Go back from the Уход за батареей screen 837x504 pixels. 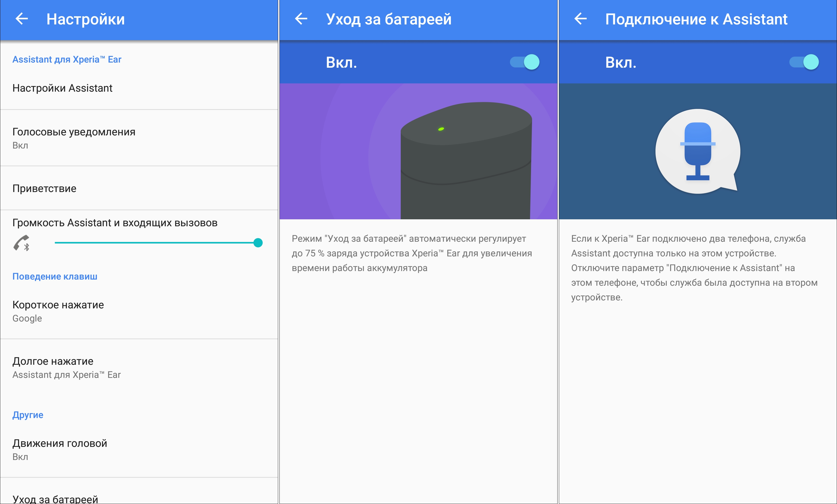coord(301,19)
